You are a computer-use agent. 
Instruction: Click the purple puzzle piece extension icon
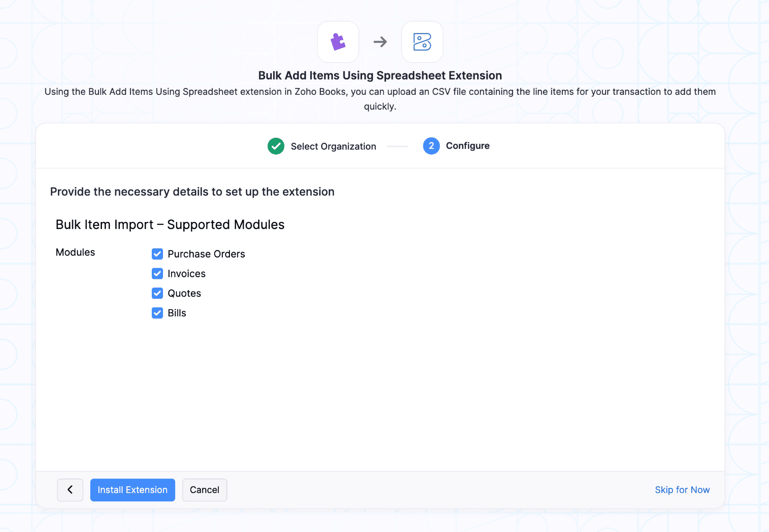click(x=338, y=42)
